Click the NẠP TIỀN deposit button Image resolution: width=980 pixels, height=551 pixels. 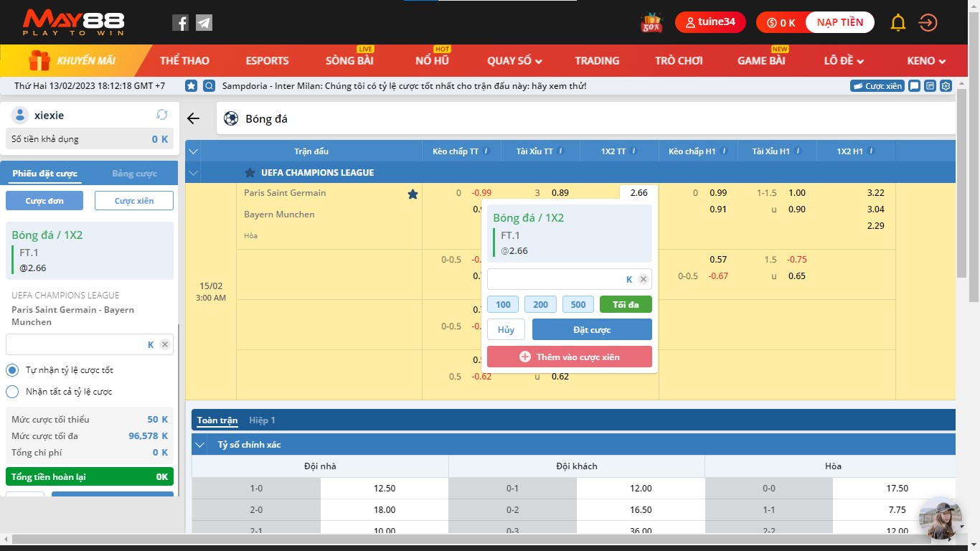coord(839,22)
